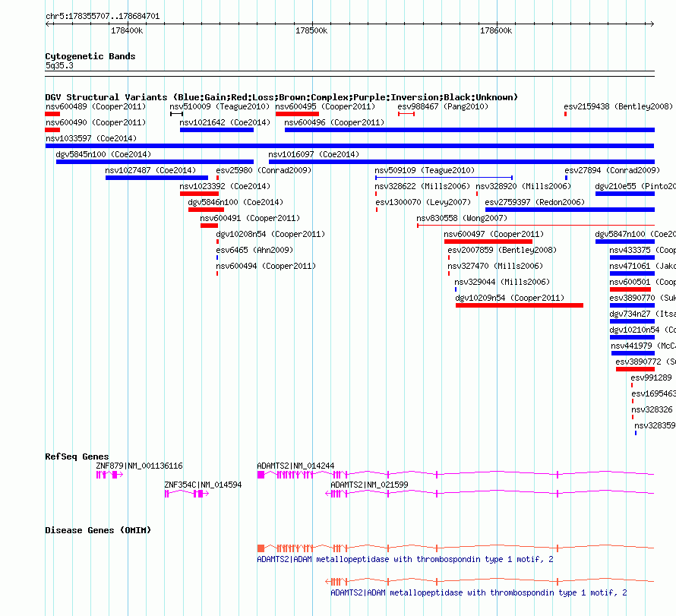The image size is (676, 616).
Task: Click the nsv600495 red bar
Action: coord(297,114)
